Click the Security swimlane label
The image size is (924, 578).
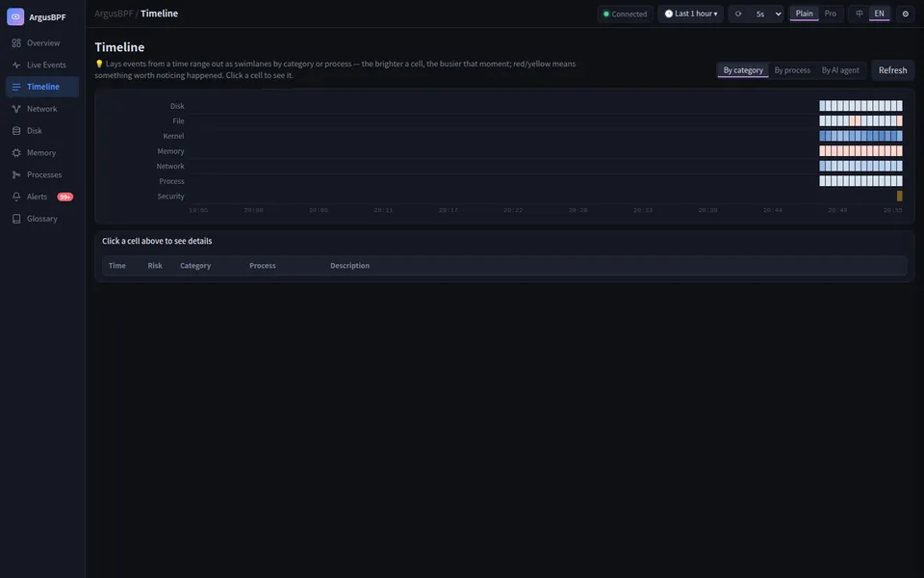[x=171, y=197]
